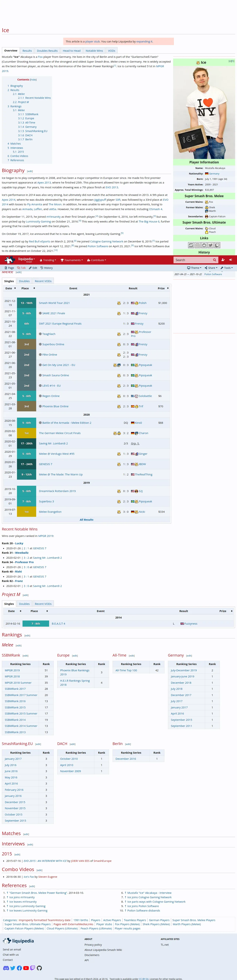Click the Privacy policy footer link
The height and width of the screenshot is (980, 237).
[93, 945]
